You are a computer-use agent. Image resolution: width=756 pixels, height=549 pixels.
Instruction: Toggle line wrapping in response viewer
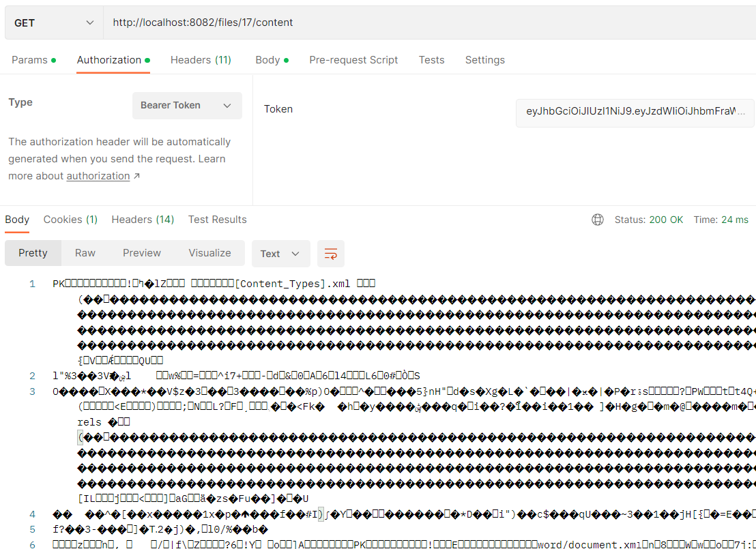click(330, 253)
